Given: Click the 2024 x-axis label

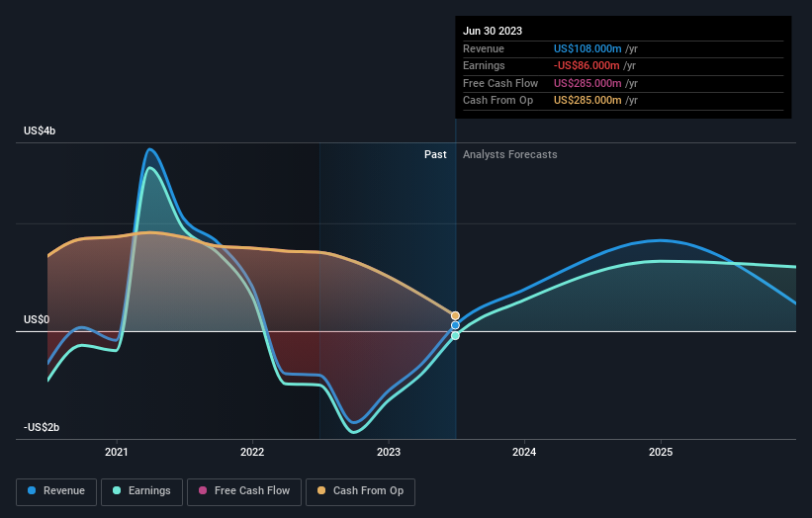Looking at the screenshot, I should (x=524, y=453).
